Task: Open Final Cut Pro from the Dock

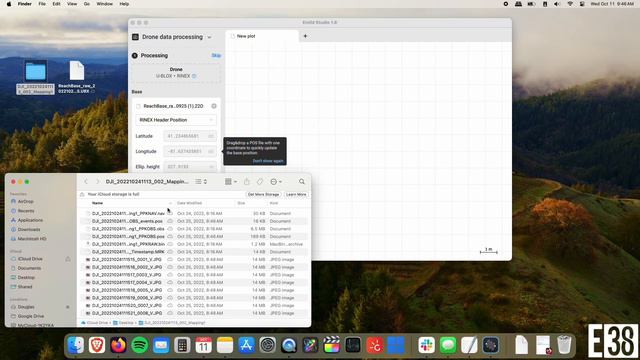Action: tap(331, 345)
